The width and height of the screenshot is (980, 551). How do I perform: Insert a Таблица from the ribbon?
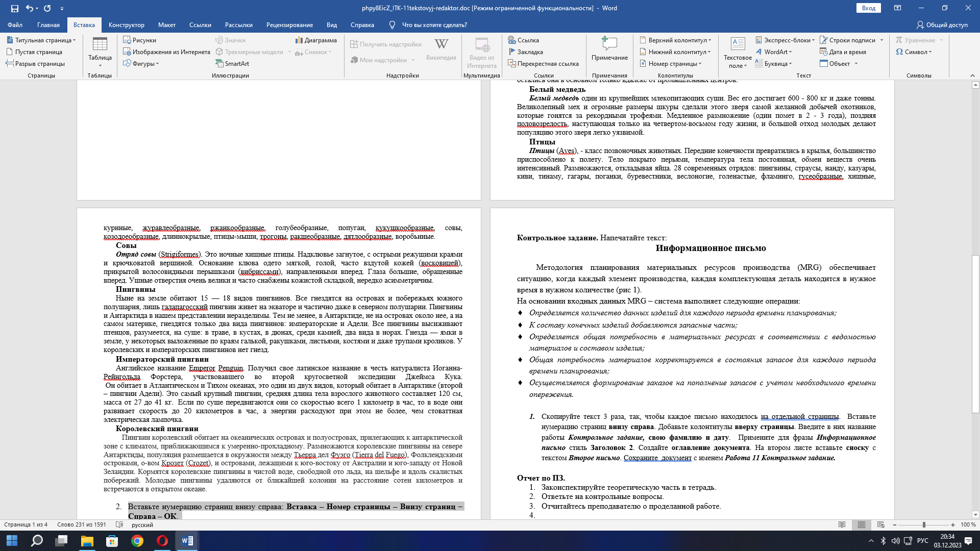point(100,52)
